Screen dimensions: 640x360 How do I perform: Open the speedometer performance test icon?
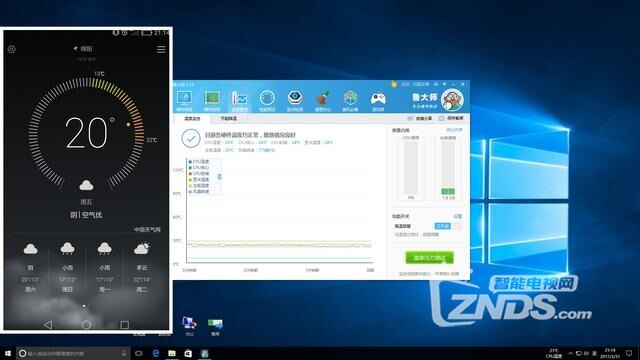click(x=267, y=100)
